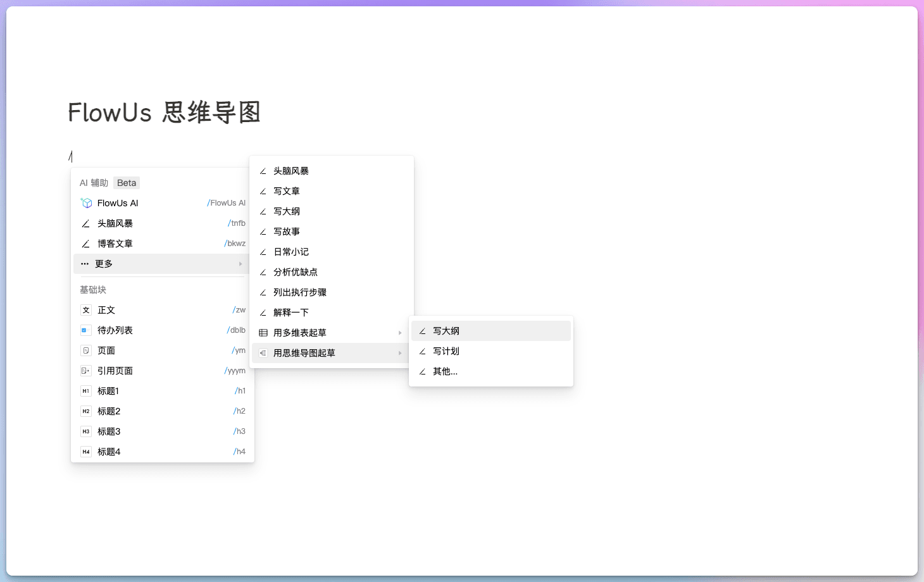The image size is (924, 582).
Task: Click the H4 heading icon
Action: [86, 452]
